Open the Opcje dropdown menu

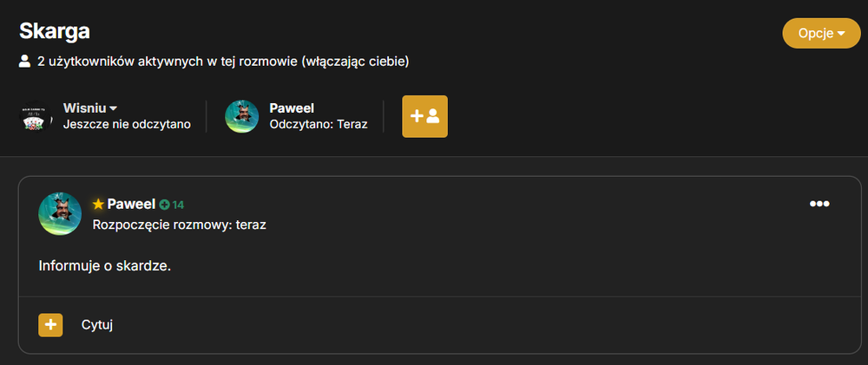tap(821, 33)
